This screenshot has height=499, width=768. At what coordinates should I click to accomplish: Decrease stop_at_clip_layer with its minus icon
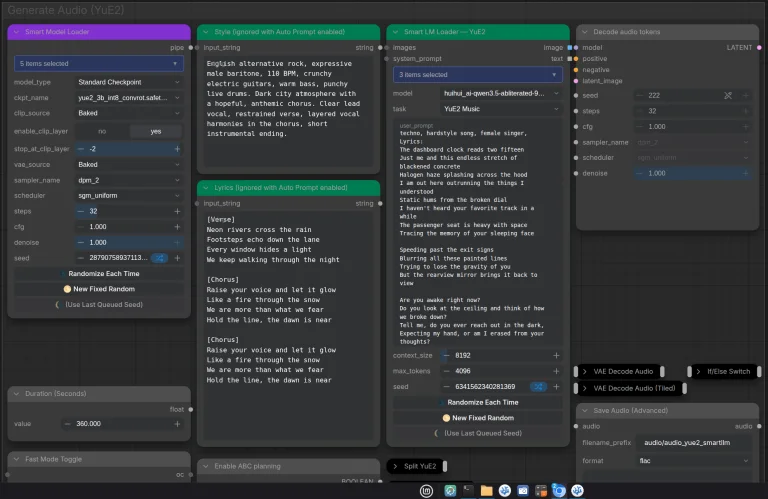81,149
